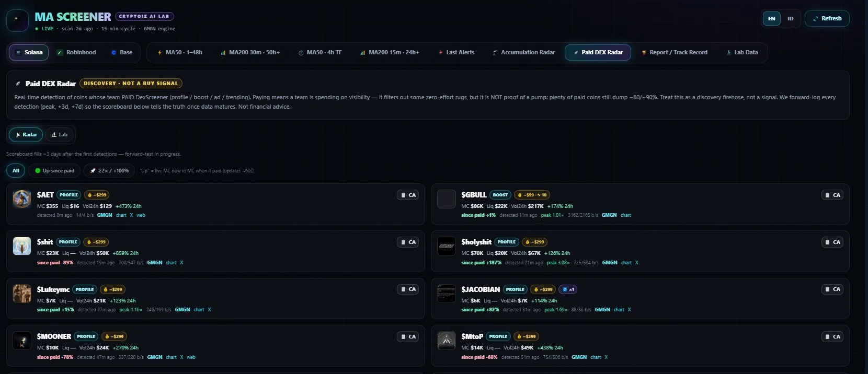The width and height of the screenshot is (868, 374).
Task: Open the $shit token avatar
Action: (x=22, y=247)
